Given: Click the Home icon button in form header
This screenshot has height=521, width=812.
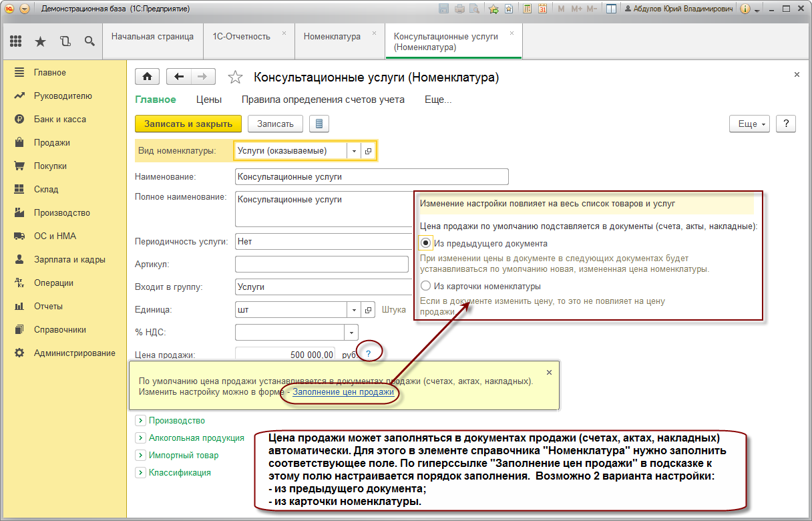Looking at the screenshot, I should pyautogui.click(x=147, y=77).
